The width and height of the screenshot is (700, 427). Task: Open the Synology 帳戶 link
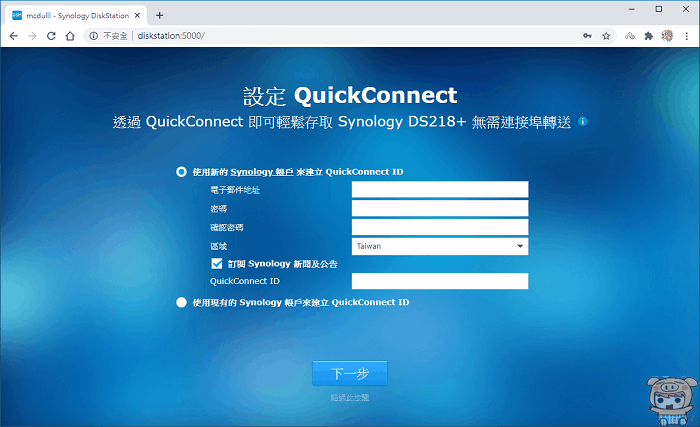click(x=262, y=172)
